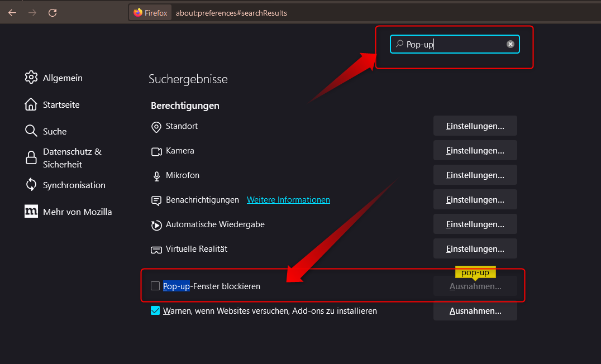Open Einstellungen for Mikrofon
The image size is (601, 364).
click(x=475, y=175)
